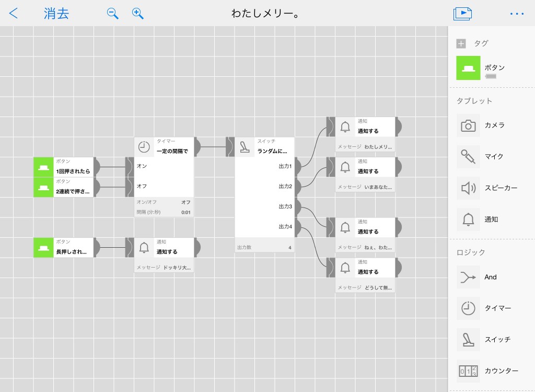Click the switch 出力3 output port
The width and height of the screenshot is (535, 392).
pyautogui.click(x=298, y=207)
